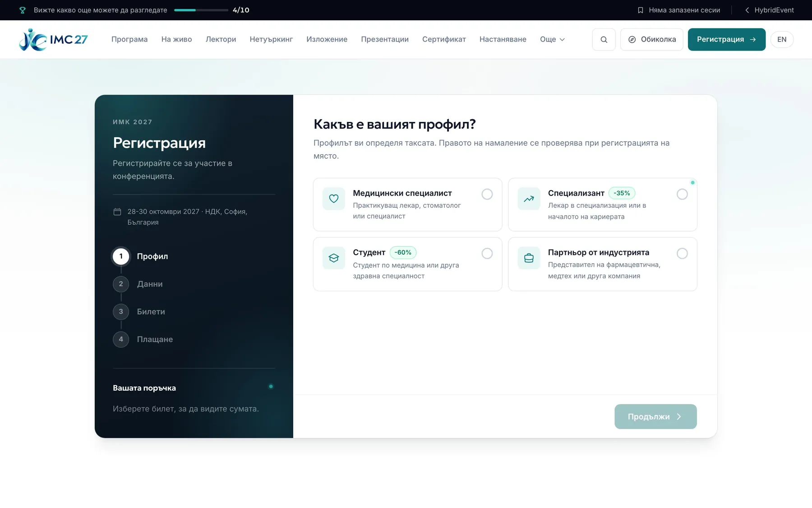Click the IMC 27 logo
Screen dimensions: 812x508
pyautogui.click(x=53, y=39)
